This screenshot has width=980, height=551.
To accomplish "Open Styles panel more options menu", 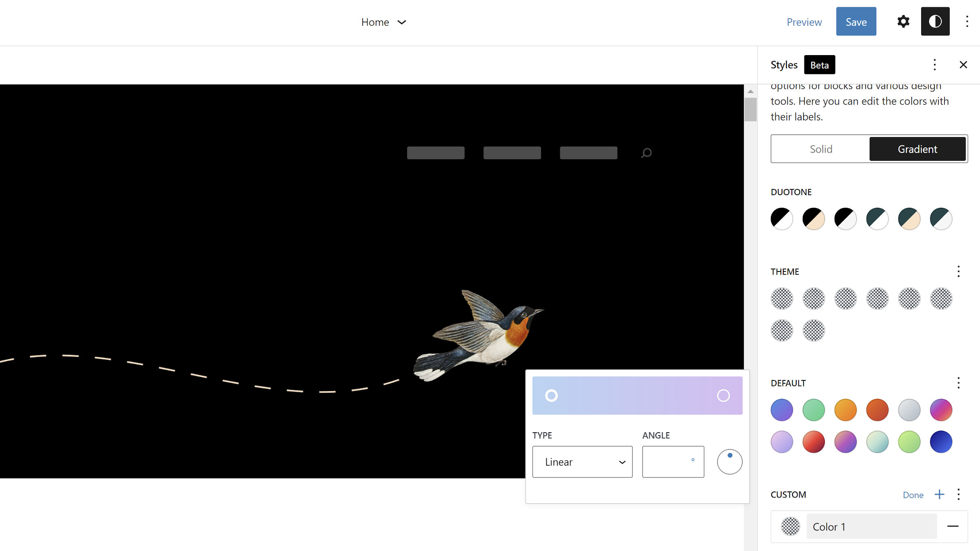I will coord(935,65).
